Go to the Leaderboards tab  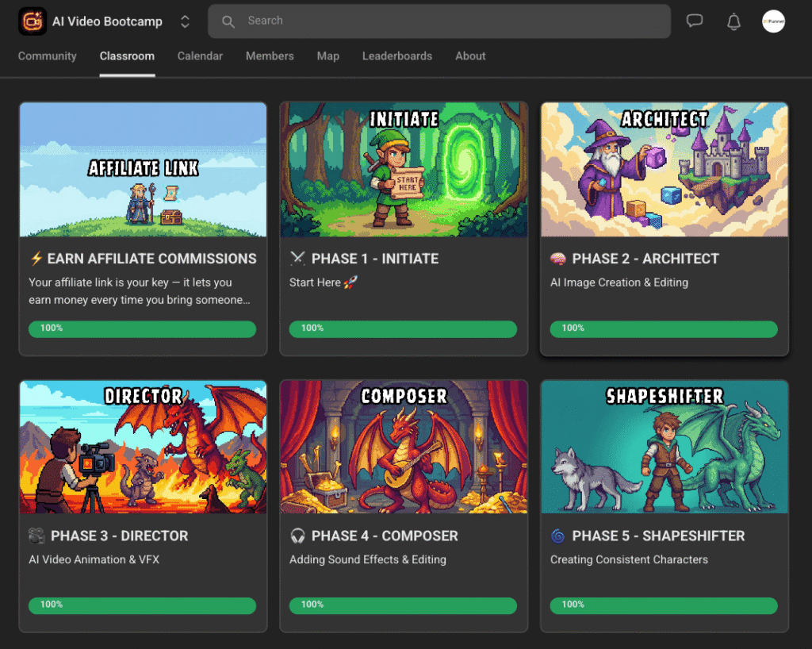coord(397,56)
